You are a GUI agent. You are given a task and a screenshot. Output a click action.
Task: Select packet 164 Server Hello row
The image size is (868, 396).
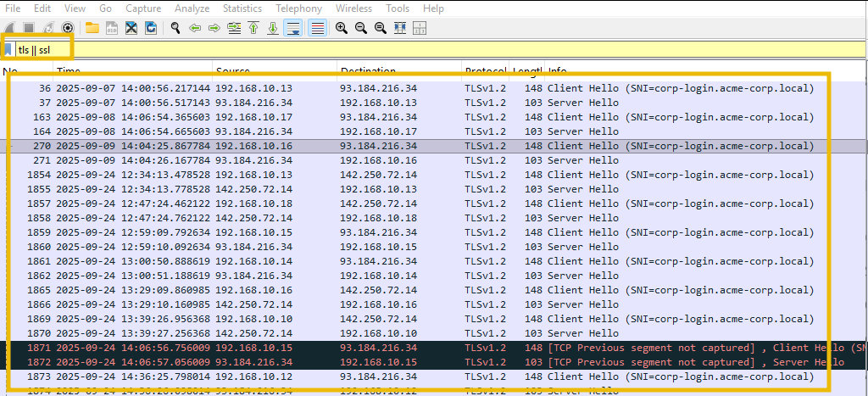(434, 131)
